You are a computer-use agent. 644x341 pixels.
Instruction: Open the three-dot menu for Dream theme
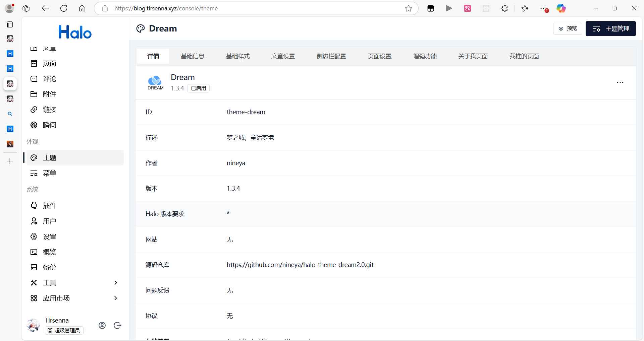pyautogui.click(x=620, y=82)
